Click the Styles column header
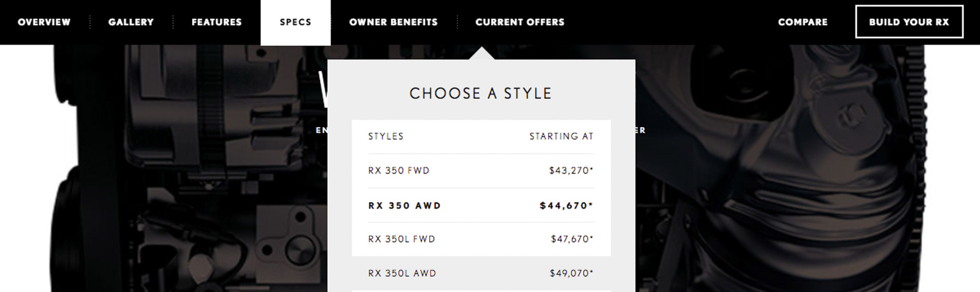The height and width of the screenshot is (292, 980). tap(385, 137)
